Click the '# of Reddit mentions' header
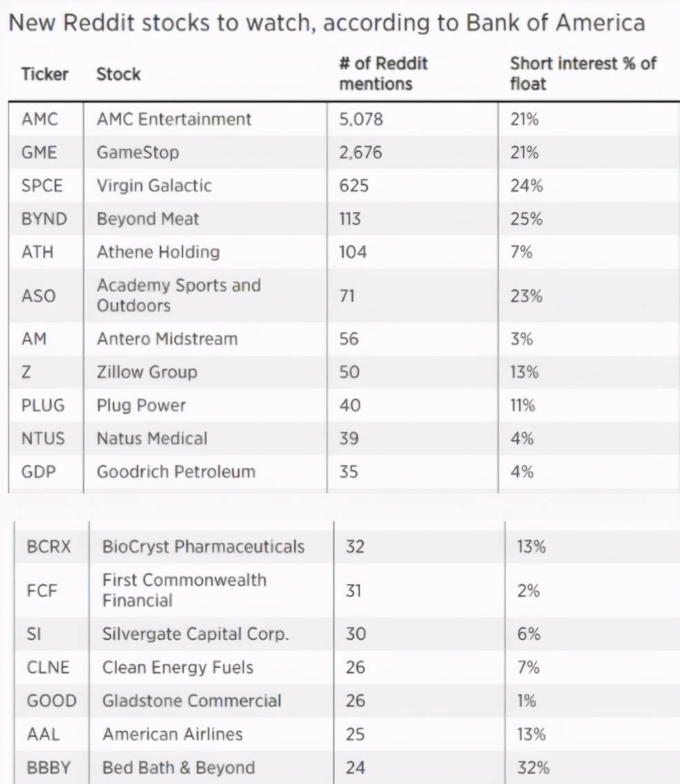The image size is (680, 784). click(384, 74)
